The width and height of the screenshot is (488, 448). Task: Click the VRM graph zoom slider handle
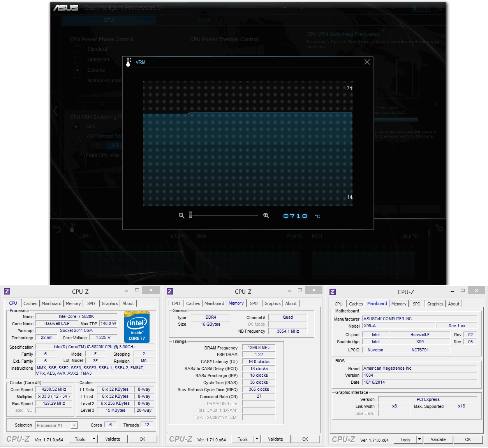pyautogui.click(x=190, y=215)
